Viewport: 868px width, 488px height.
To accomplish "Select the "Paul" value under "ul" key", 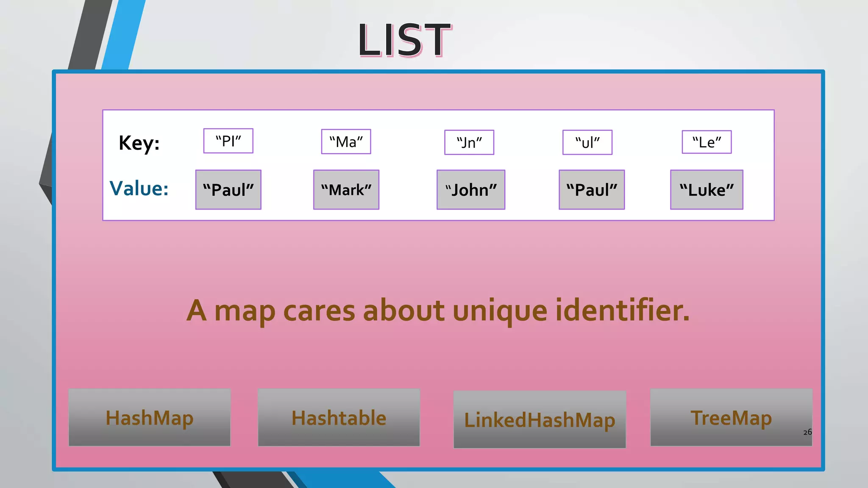I will coord(591,190).
